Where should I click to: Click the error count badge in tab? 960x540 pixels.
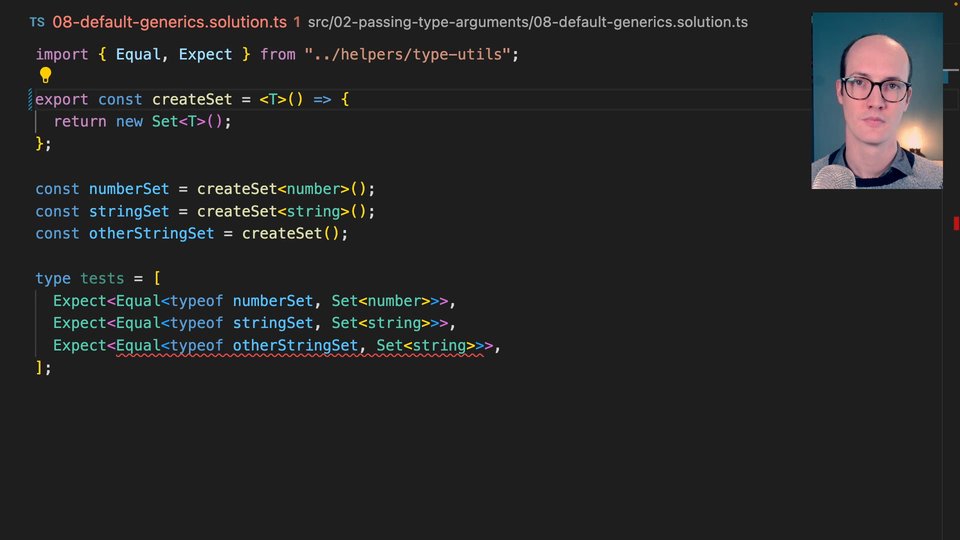(x=297, y=22)
